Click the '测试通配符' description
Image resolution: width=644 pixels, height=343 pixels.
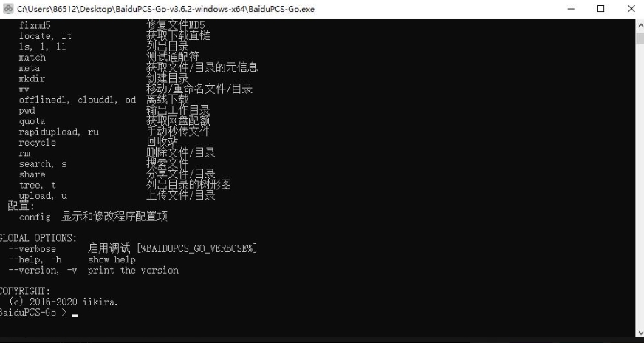pyautogui.click(x=173, y=57)
